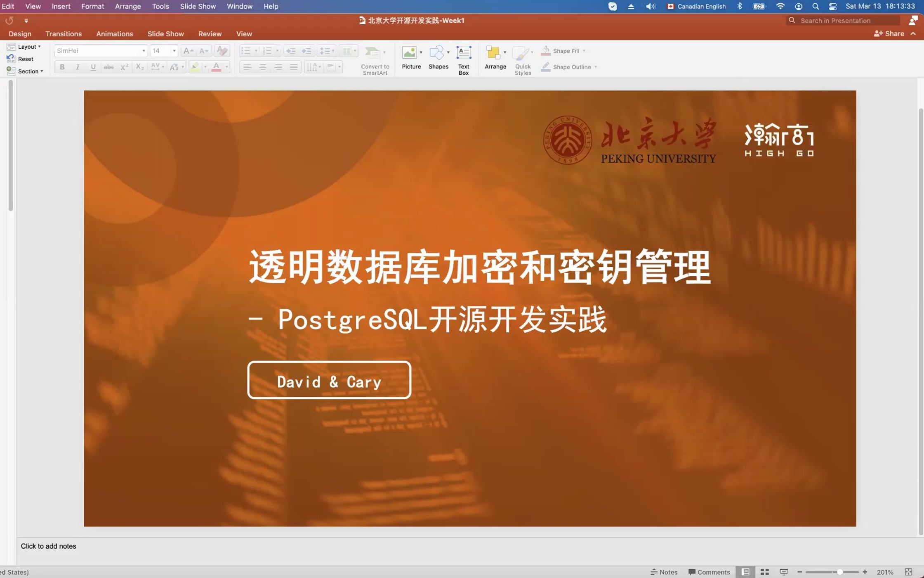Click the Clear Formatting icon
This screenshot has width=924, height=578.
pyautogui.click(x=222, y=50)
